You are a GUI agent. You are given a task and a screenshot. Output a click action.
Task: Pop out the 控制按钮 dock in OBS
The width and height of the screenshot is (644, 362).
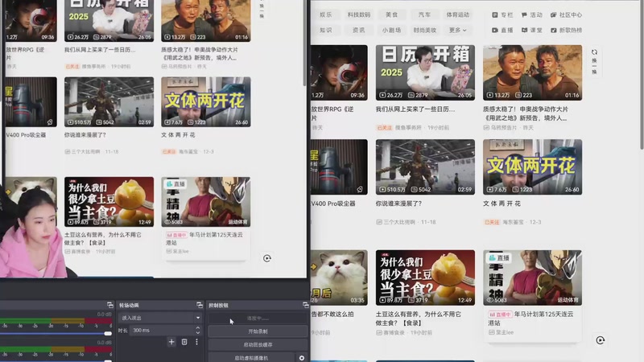(305, 305)
